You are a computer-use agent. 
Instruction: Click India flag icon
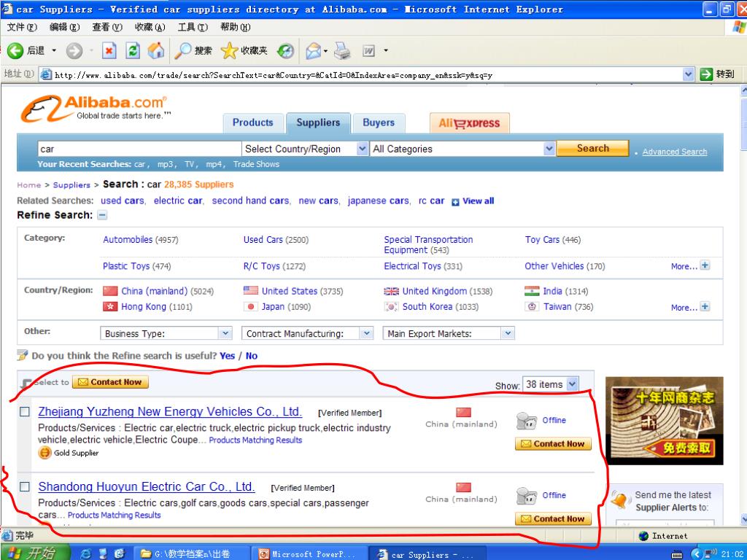(x=532, y=290)
